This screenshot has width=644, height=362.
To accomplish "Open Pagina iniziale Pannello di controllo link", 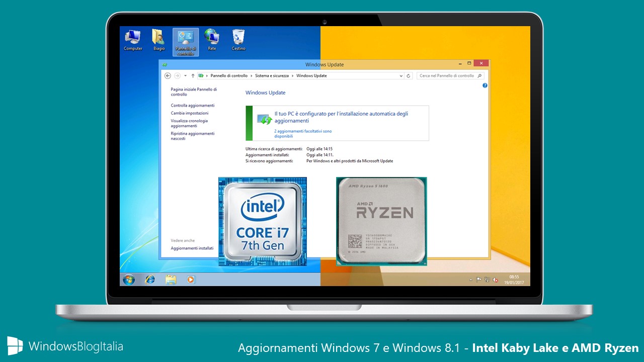I will (x=194, y=92).
